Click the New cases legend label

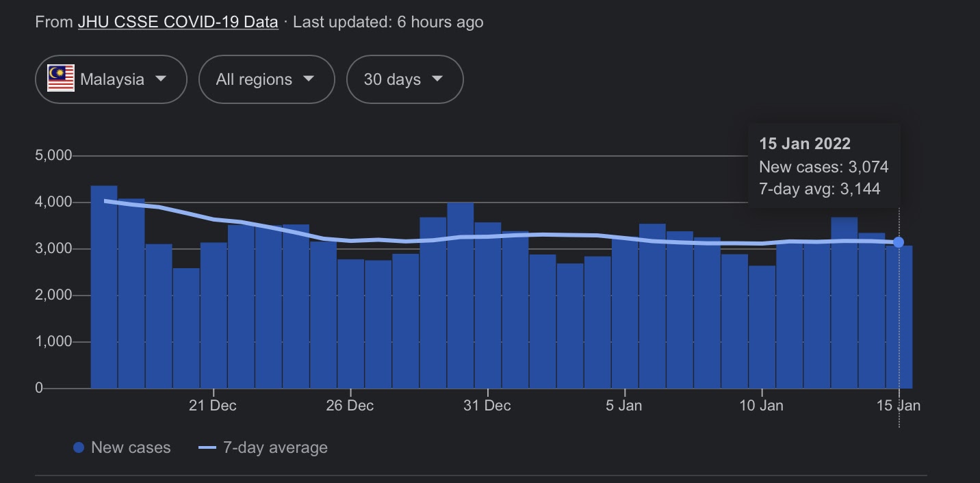131,447
